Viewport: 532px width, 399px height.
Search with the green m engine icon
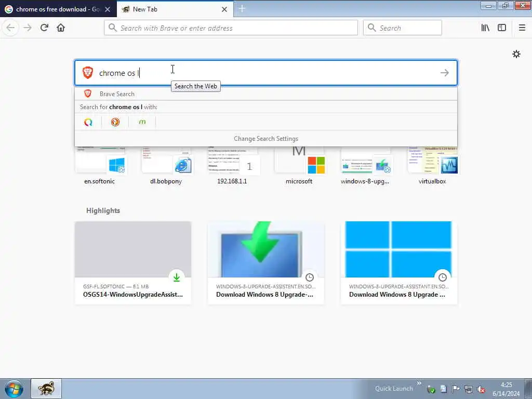point(142,122)
